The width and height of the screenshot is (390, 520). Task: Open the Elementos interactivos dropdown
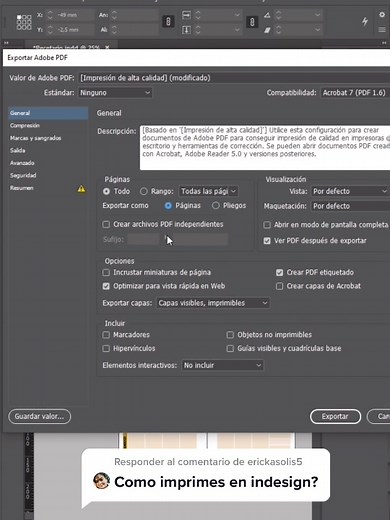click(222, 365)
